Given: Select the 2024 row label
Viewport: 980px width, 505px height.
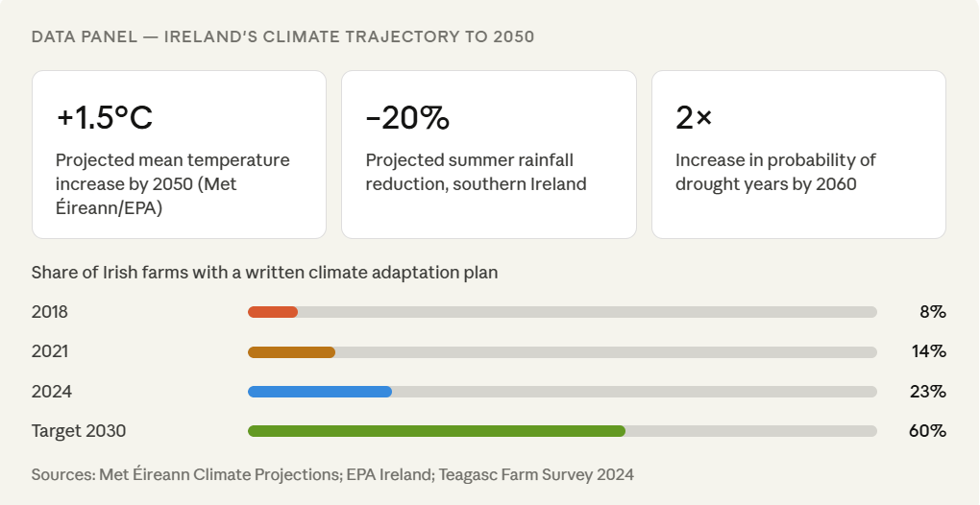Looking at the screenshot, I should point(51,392).
